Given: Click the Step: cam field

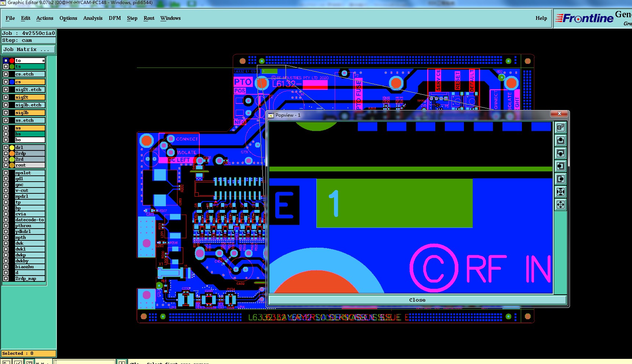Looking at the screenshot, I should (x=29, y=40).
